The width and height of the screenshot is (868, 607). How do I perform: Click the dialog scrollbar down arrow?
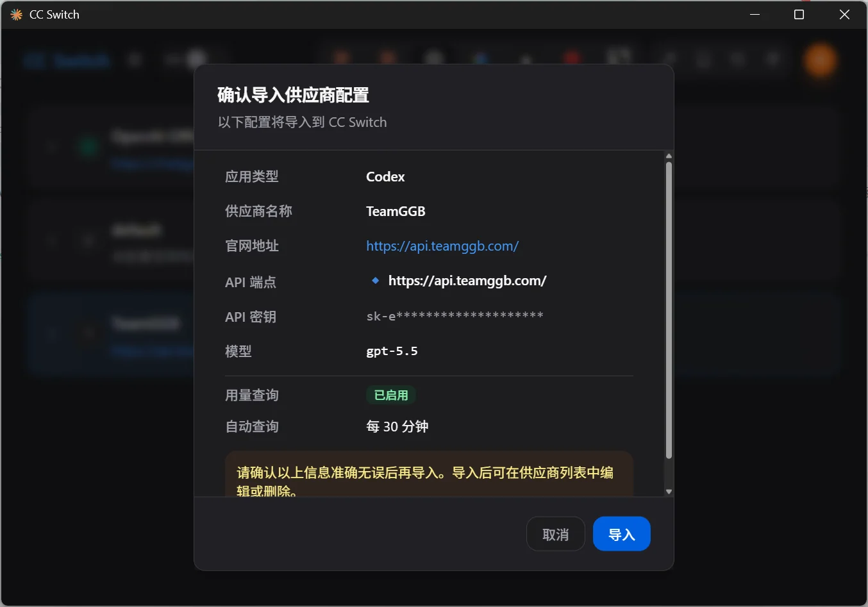click(669, 492)
